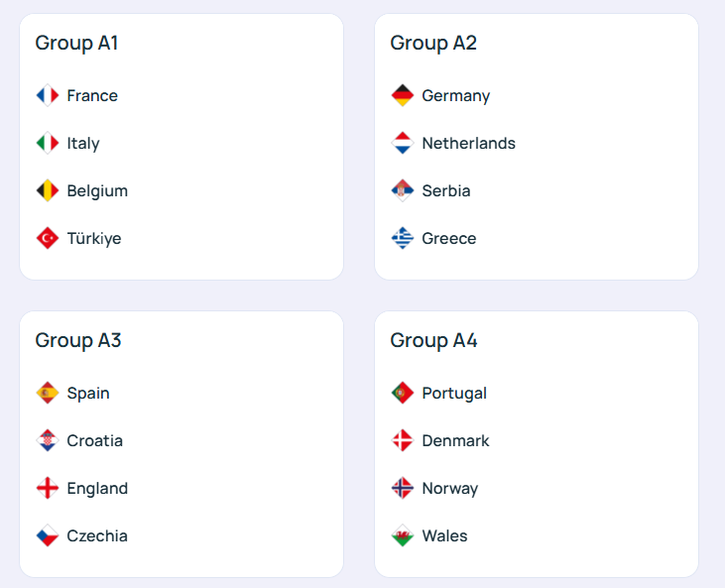Click the Wales dragon flag icon

pos(402,535)
